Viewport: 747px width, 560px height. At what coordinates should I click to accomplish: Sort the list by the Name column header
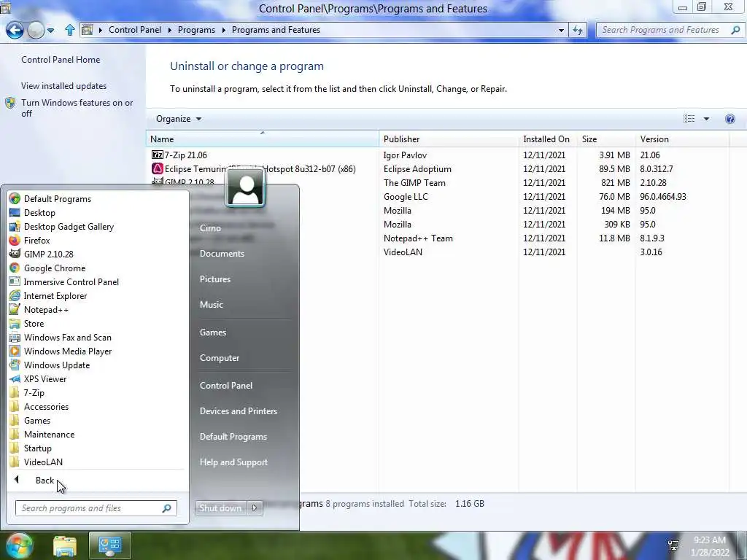click(262, 139)
